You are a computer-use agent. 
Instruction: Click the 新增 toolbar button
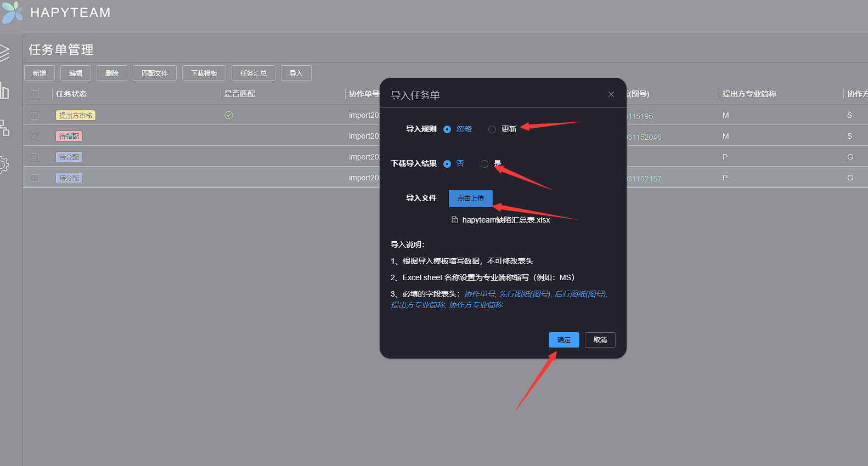(x=40, y=73)
